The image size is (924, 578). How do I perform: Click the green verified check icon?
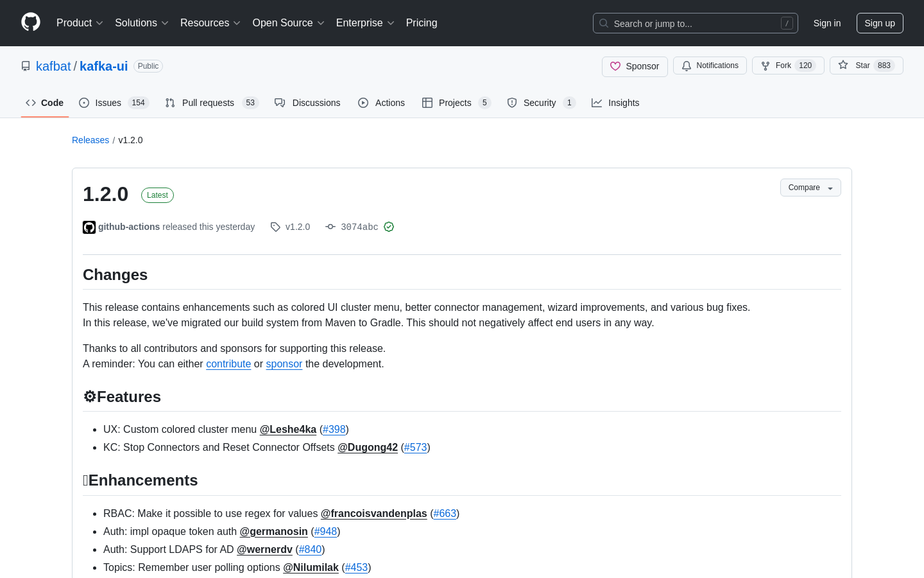389,227
